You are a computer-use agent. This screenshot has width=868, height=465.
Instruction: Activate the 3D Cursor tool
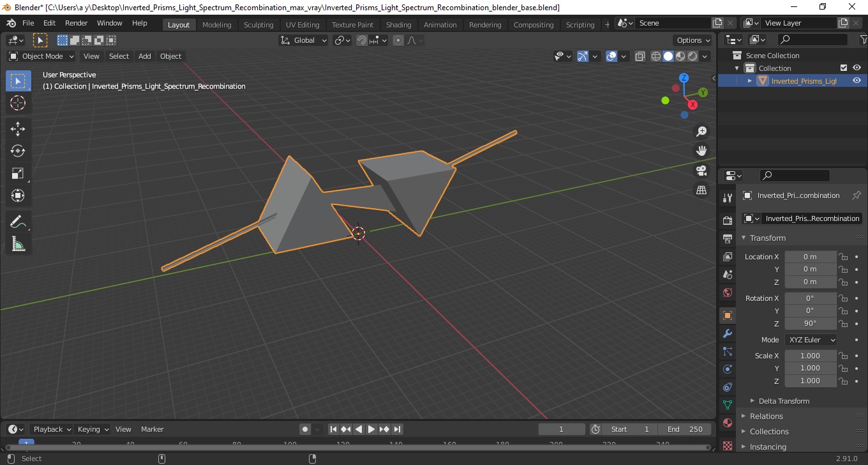coord(18,103)
